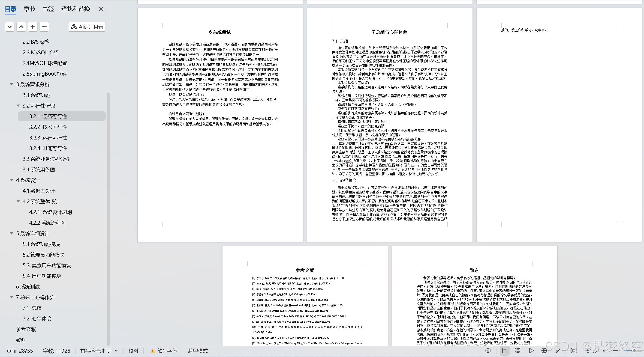Switch to page layout view icon
The image size is (644, 357).
[505, 350]
